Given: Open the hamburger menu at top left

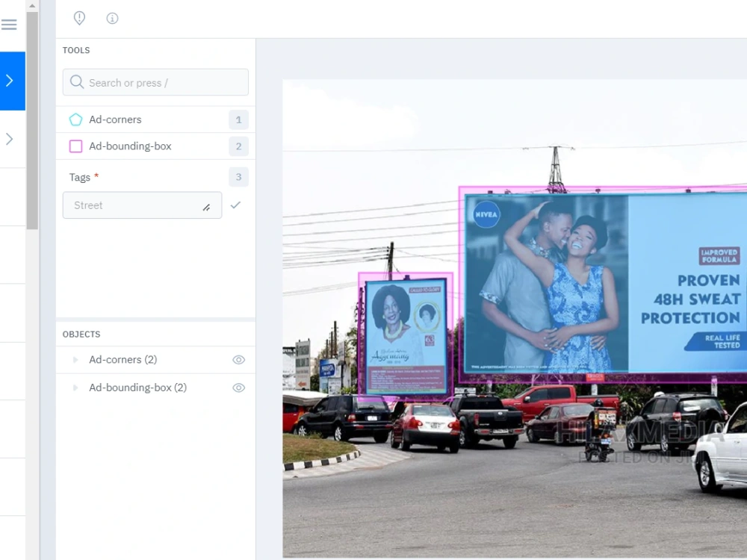Looking at the screenshot, I should 9,24.
